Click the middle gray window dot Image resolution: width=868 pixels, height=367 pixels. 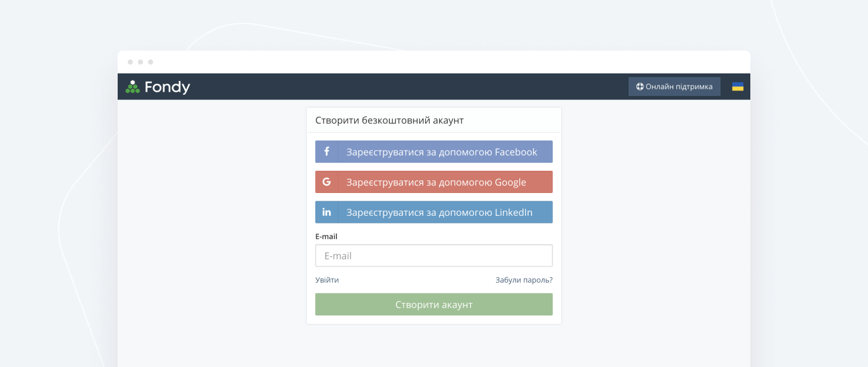coord(140,62)
